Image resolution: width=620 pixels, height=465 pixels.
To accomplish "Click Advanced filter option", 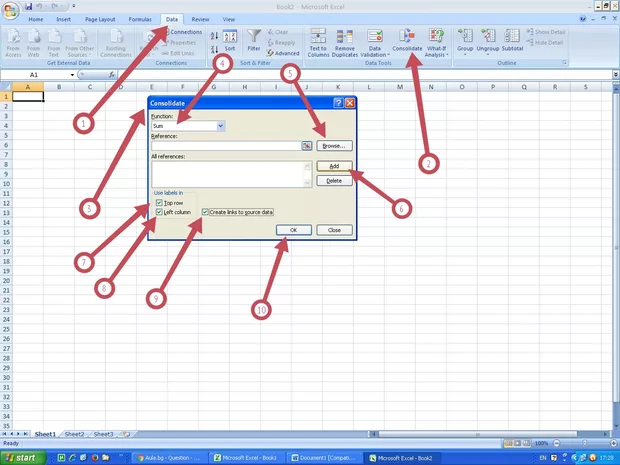I will pos(283,53).
